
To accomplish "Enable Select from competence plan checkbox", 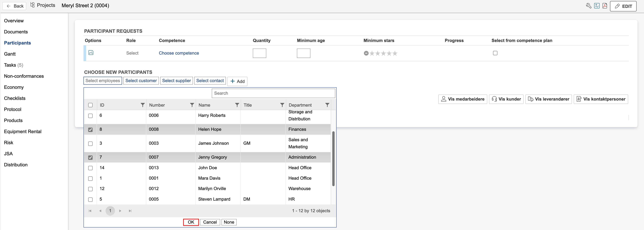I will click(495, 53).
